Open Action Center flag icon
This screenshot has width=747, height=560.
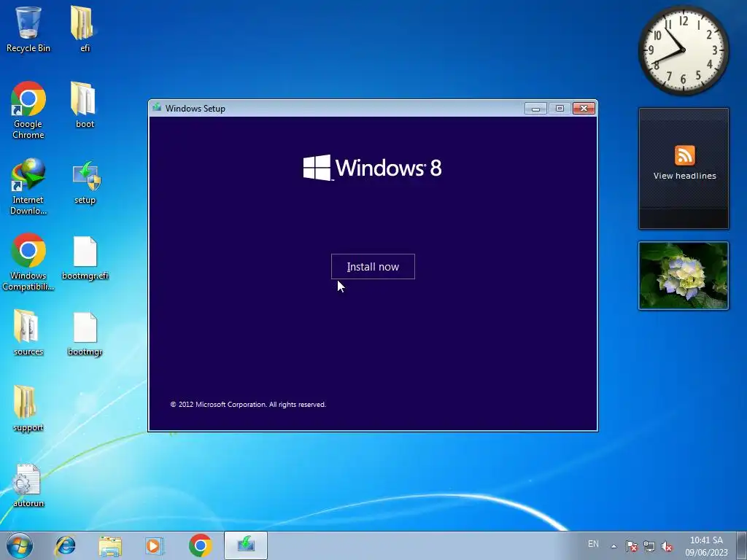point(631,546)
